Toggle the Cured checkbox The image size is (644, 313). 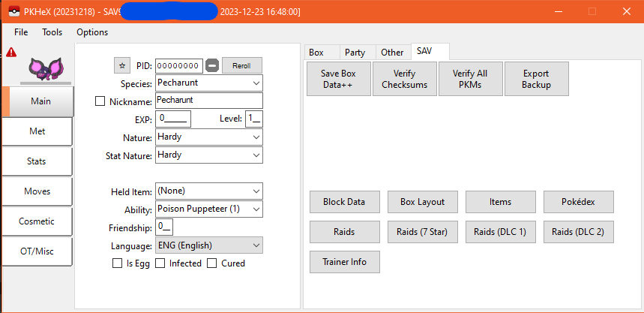[x=211, y=263]
